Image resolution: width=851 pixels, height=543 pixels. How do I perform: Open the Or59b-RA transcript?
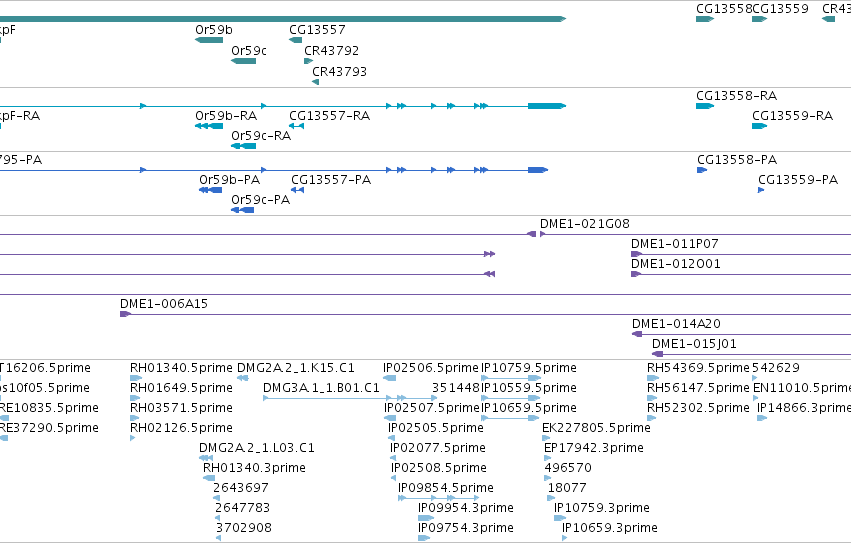pyautogui.click(x=209, y=126)
